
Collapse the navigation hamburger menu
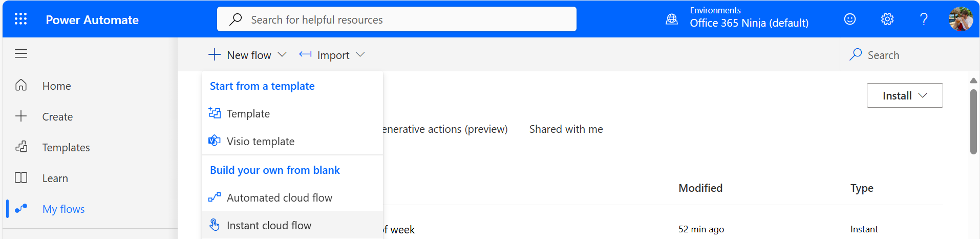coord(21,54)
